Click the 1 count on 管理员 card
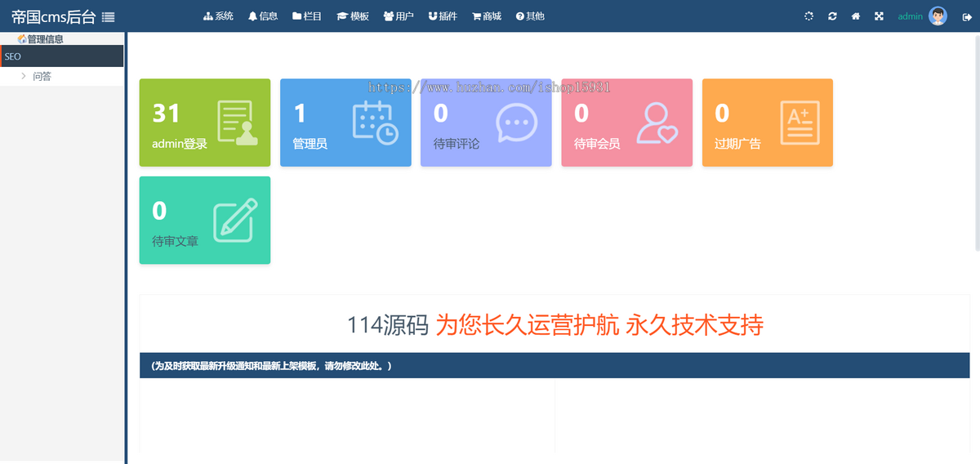The image size is (980, 464). [x=300, y=113]
